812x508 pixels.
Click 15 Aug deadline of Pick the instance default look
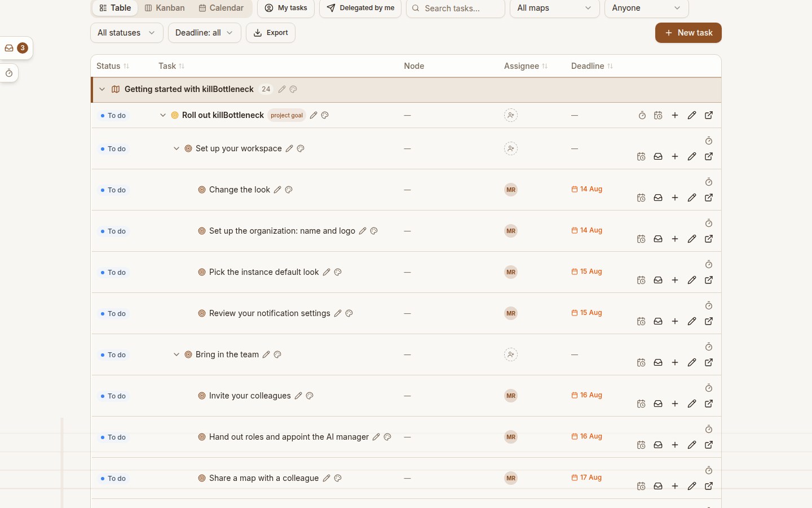(587, 271)
